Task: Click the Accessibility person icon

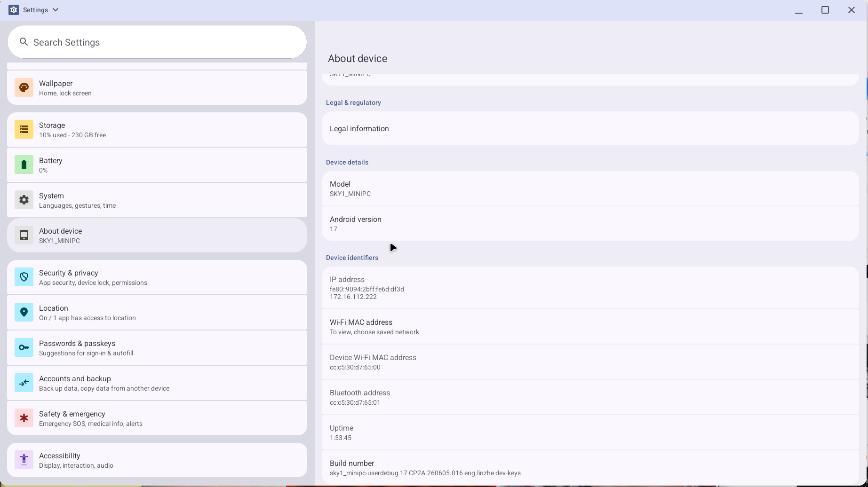Action: pos(24,460)
